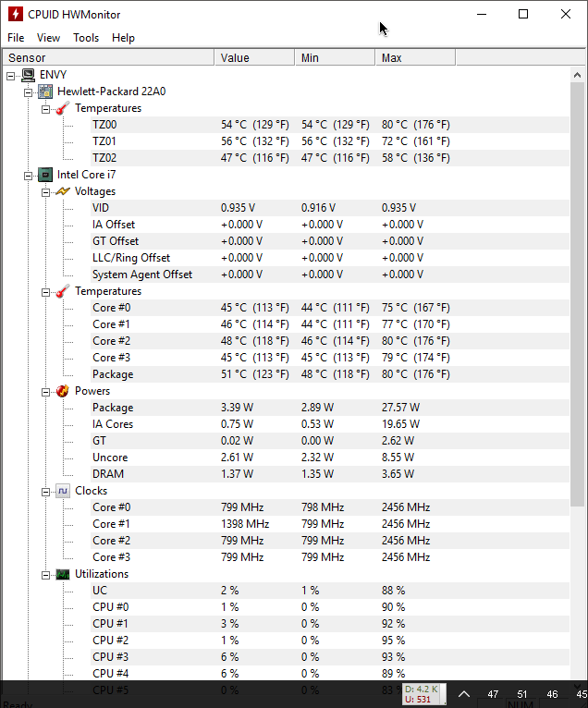The image size is (588, 708).
Task: Collapse the Intel Core i7 node
Action: tap(28, 176)
